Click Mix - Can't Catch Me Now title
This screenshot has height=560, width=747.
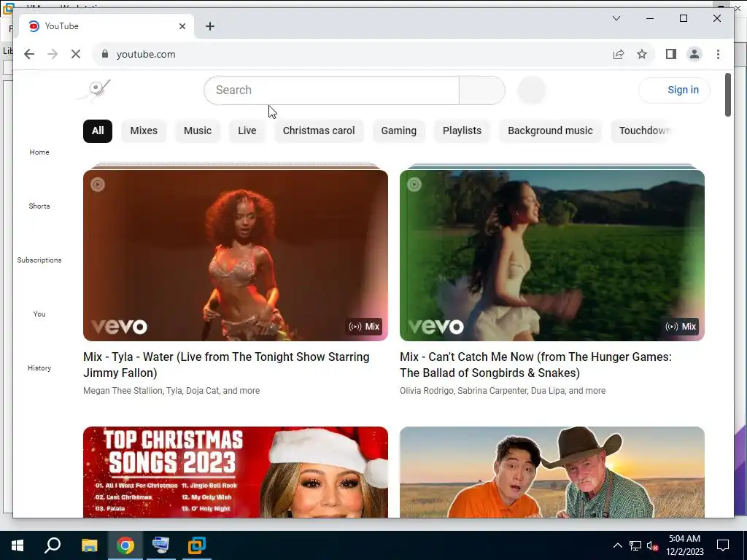(x=535, y=365)
